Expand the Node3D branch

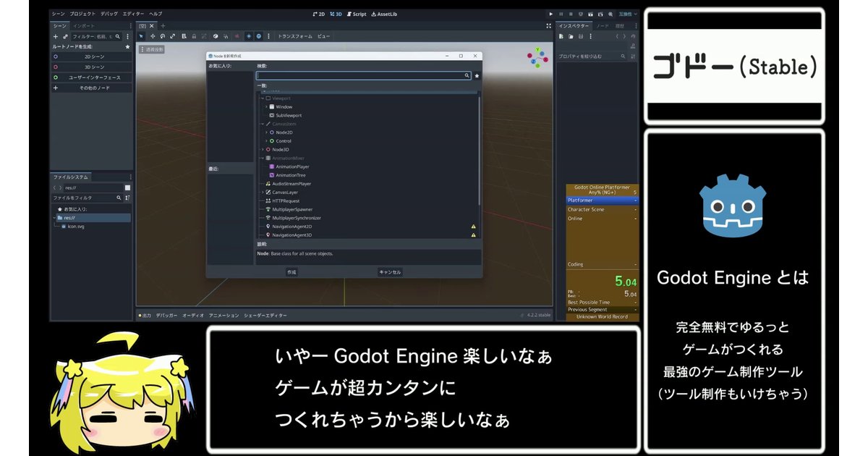pyautogui.click(x=262, y=149)
